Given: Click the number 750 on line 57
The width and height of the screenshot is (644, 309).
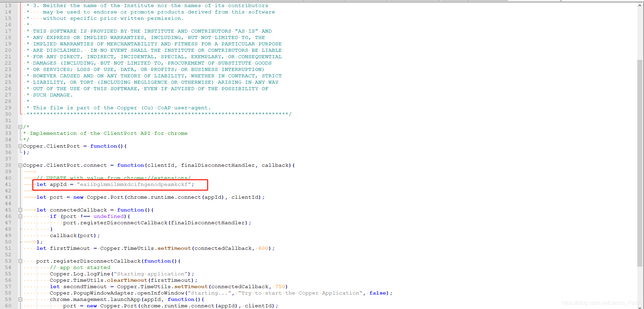Looking at the screenshot, I should click(280, 287).
